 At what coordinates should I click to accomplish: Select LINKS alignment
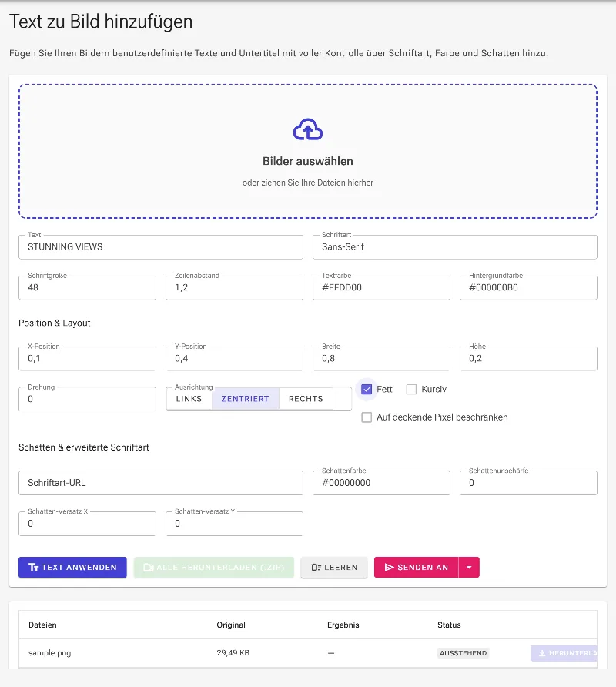(189, 399)
